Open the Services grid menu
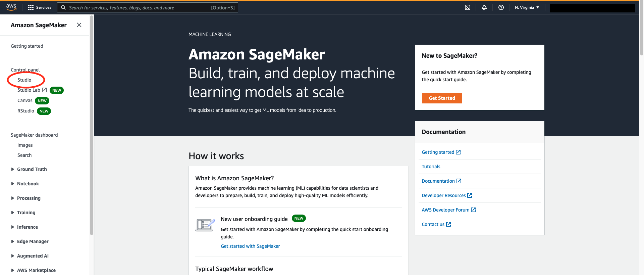 40,7
